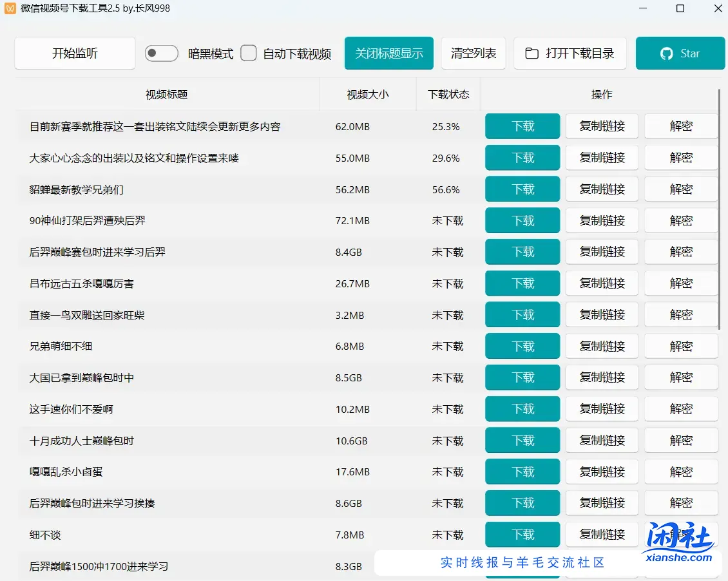Viewport: 728px width, 581px height.
Task: Click the GitHub octocat icon on the Star button
Action: pos(667,53)
